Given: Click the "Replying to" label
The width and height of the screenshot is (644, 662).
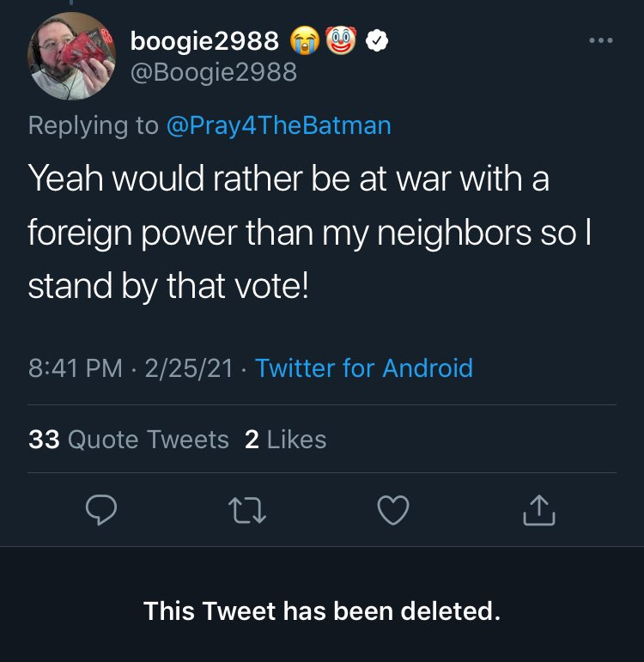Looking at the screenshot, I should [x=94, y=126].
